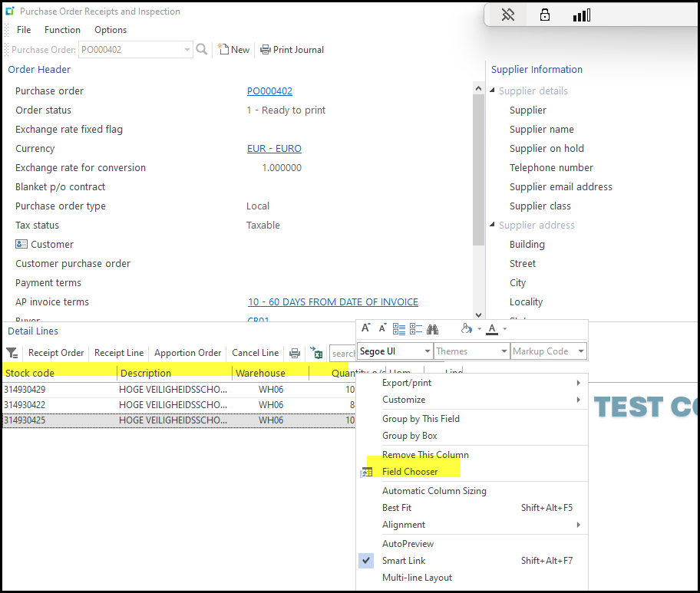This screenshot has height=593, width=700.
Task: Click the binoculars find icon
Action: (432, 329)
